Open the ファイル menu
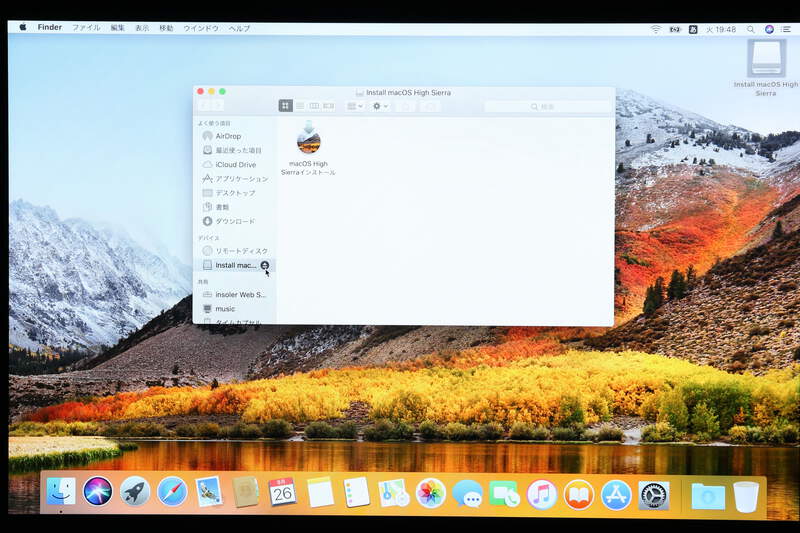Viewport: 800px width, 533px height. 86,28
